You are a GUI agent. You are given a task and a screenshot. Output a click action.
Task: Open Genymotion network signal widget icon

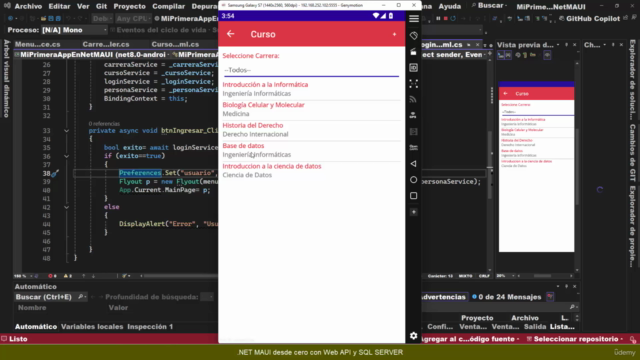[413, 100]
